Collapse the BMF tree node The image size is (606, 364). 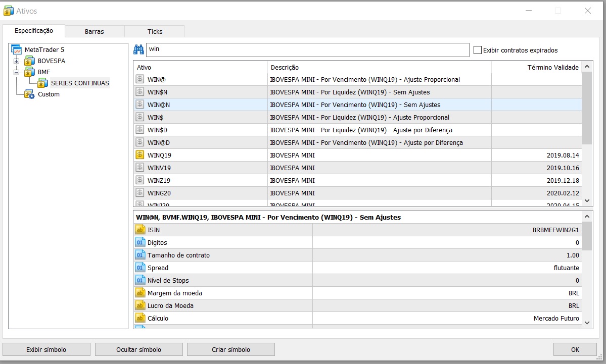[16, 72]
